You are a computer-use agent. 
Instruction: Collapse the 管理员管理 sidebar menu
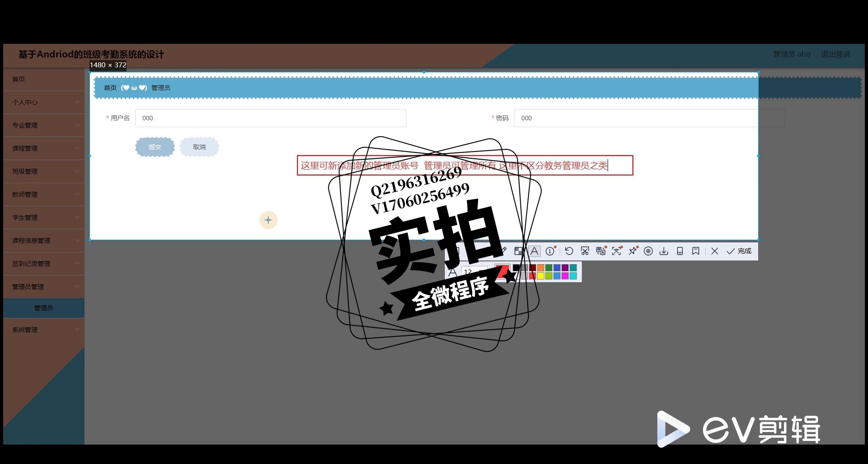coord(44,287)
